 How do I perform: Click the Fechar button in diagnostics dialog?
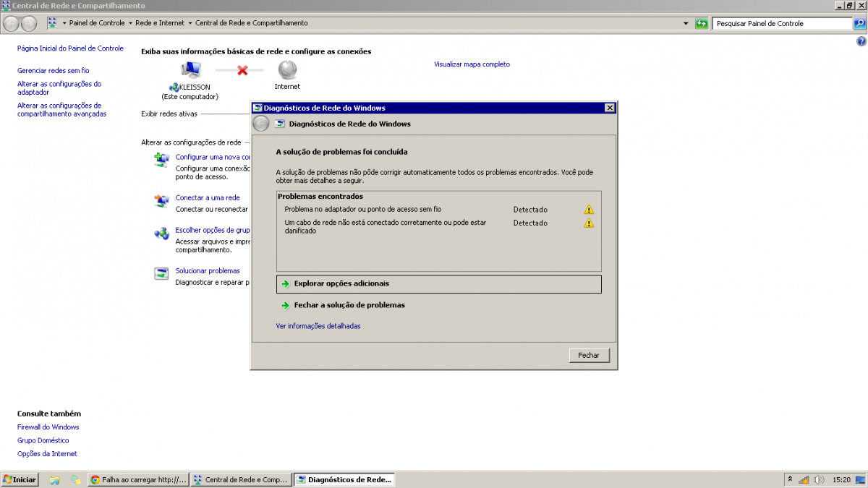pyautogui.click(x=589, y=356)
